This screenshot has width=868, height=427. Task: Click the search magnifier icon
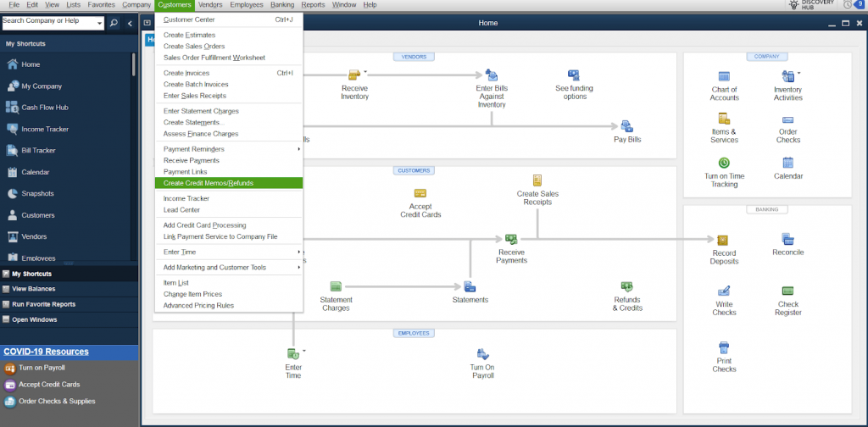(x=114, y=23)
